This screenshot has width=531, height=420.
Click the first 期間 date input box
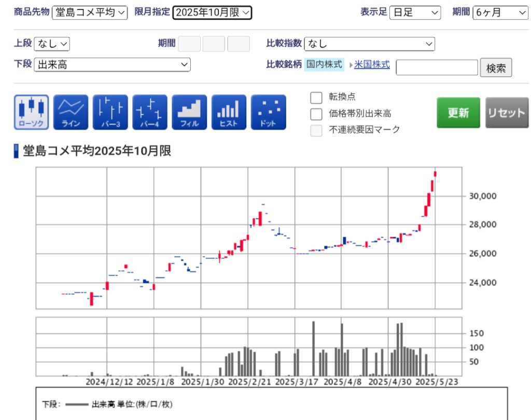point(189,44)
